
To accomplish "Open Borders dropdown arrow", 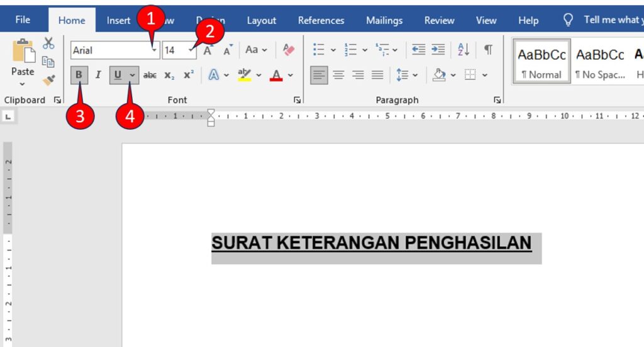I will pyautogui.click(x=485, y=75).
